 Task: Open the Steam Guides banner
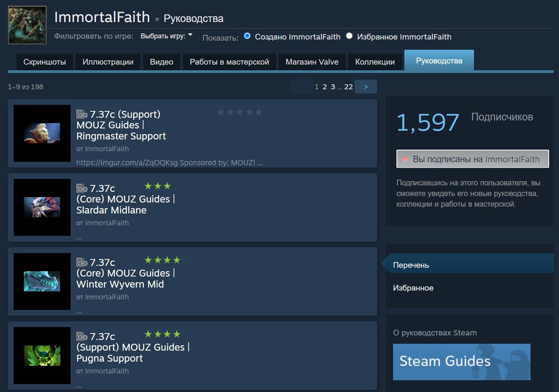click(x=462, y=362)
